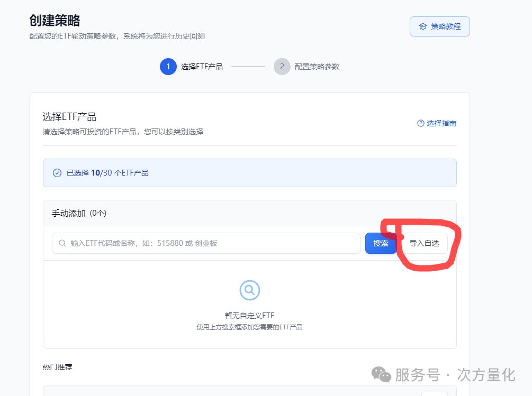This screenshot has height=396, width=532.
Task: Click the 已选择 10/30 个ETF产品 banner text
Action: click(107, 173)
